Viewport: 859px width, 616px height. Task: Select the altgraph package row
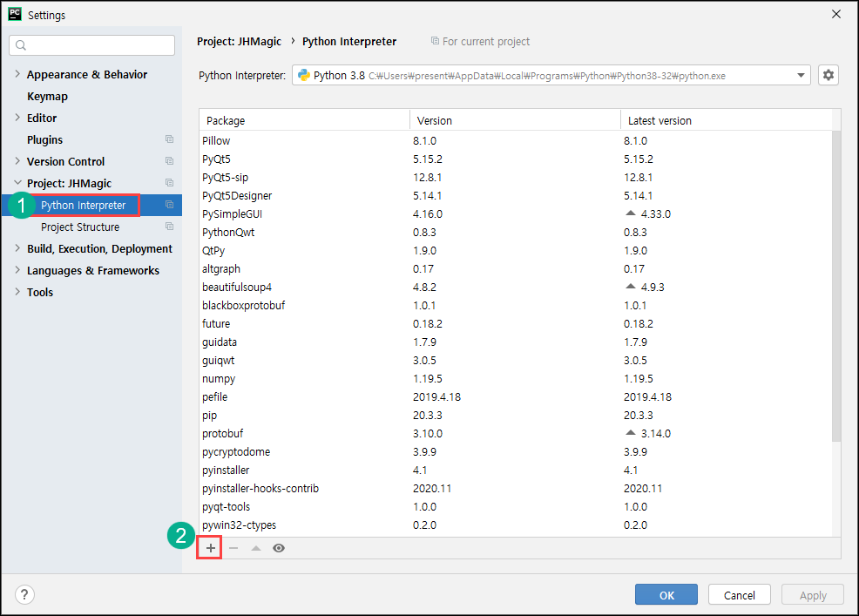[x=515, y=269]
